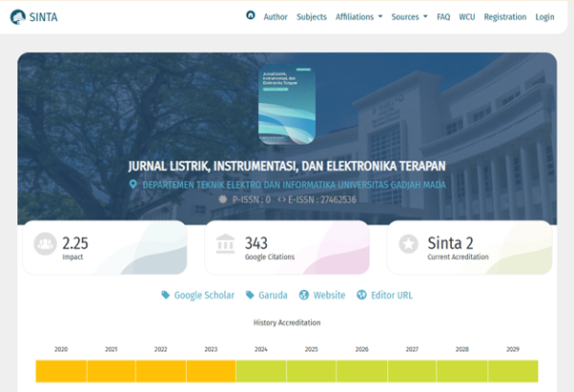Open the Author menu item
The image size is (574, 392).
coord(275,17)
